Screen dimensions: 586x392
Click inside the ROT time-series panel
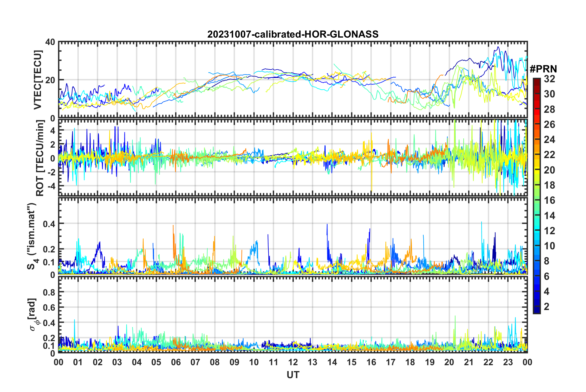(293, 158)
